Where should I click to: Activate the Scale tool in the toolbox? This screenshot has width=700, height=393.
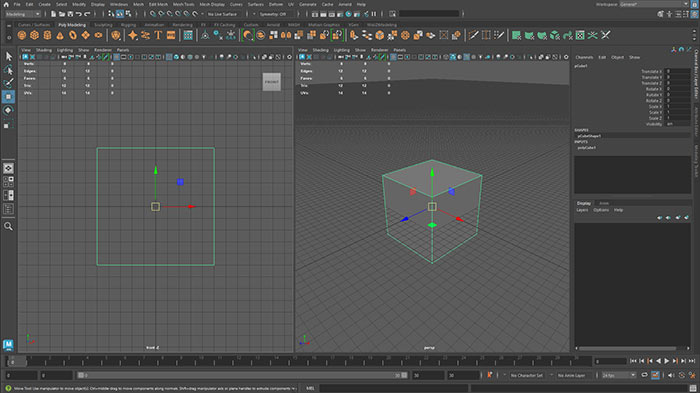[8, 124]
